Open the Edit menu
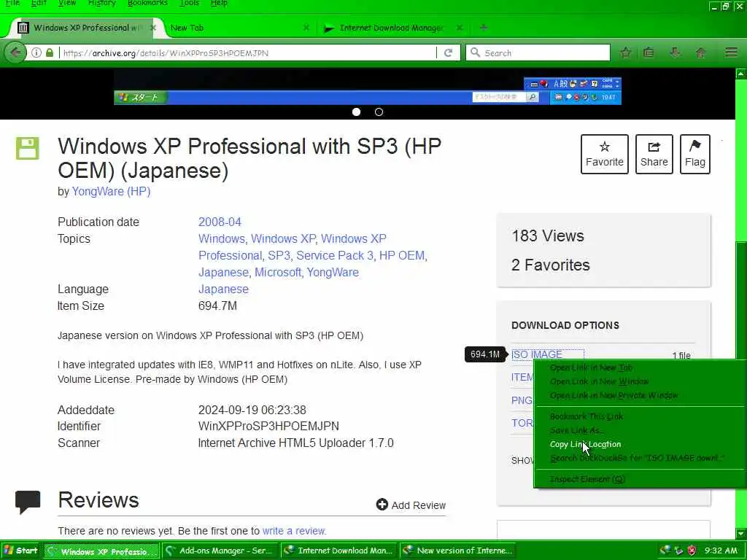 (x=39, y=4)
